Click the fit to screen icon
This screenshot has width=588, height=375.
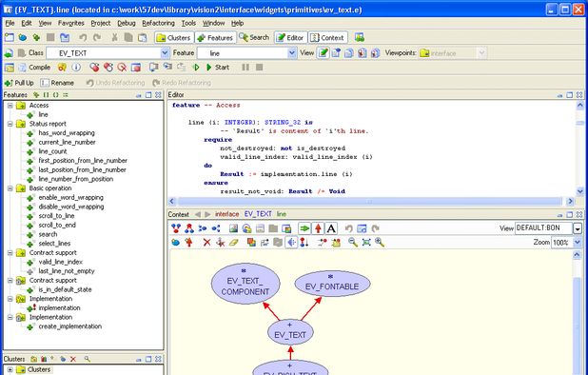366,243
